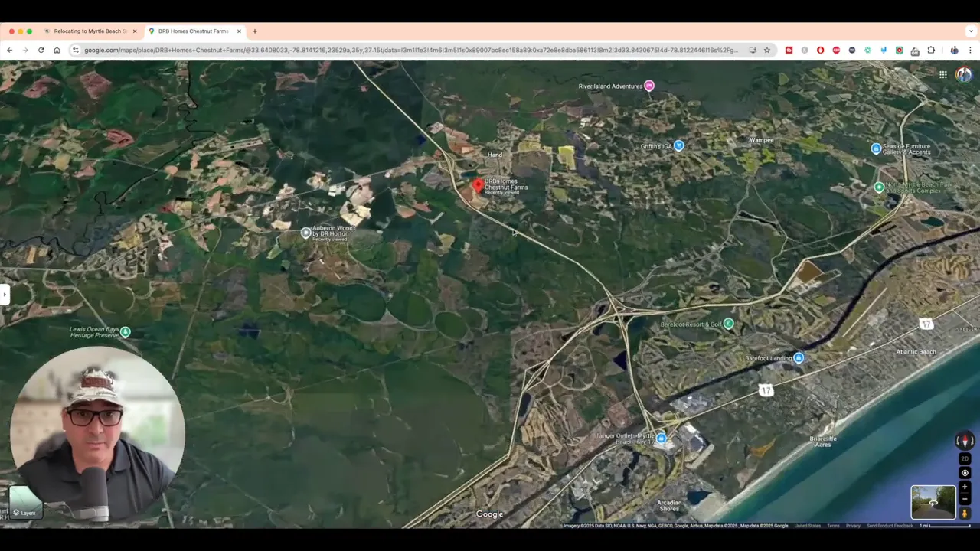Click the United States region link
The image size is (980, 551).
pyautogui.click(x=807, y=526)
